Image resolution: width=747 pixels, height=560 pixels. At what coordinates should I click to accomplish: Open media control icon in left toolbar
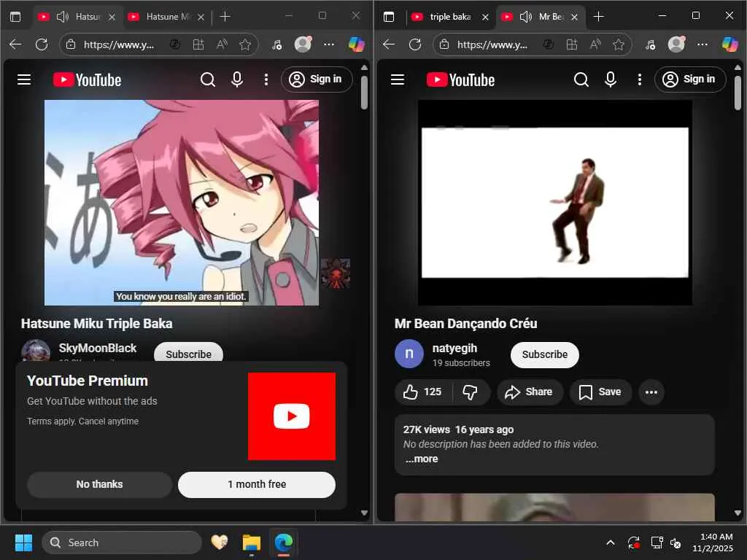[276, 44]
